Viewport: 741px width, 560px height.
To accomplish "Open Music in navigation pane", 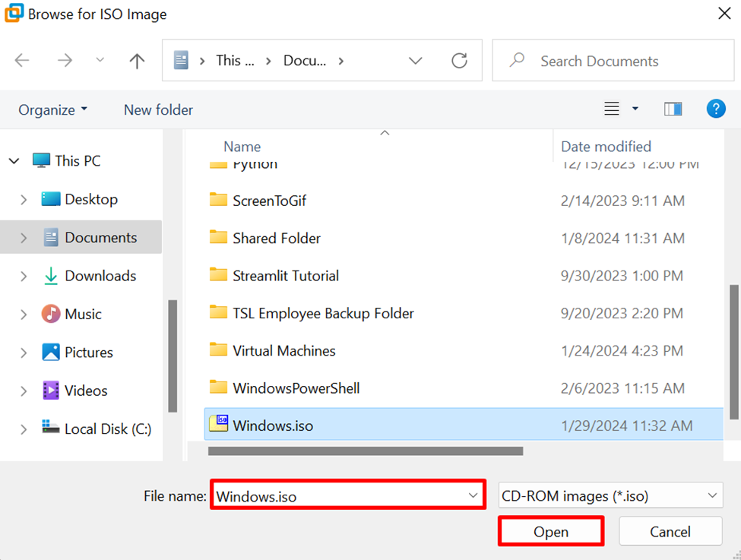I will 83,315.
